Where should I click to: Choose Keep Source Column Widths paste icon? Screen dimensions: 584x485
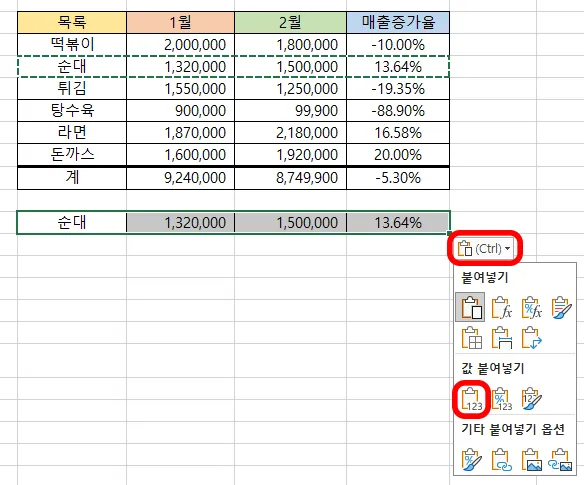(501, 337)
